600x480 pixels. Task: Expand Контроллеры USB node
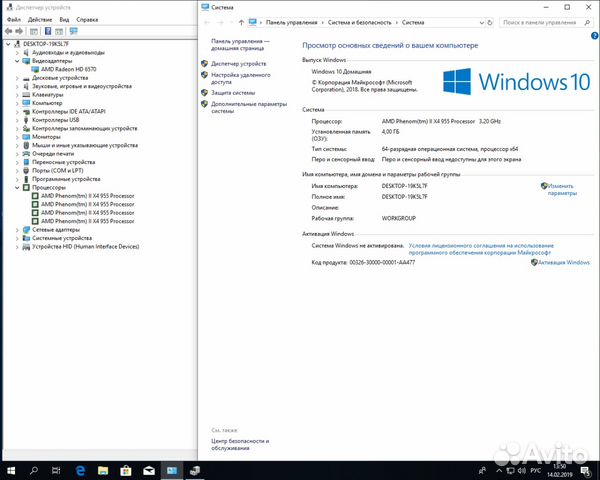point(17,120)
